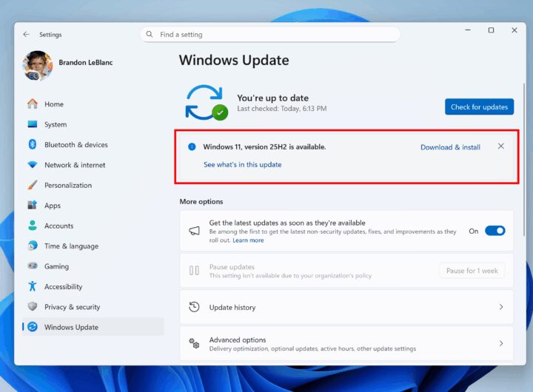Go to System in sidebar
The height and width of the screenshot is (392, 533).
(x=55, y=125)
